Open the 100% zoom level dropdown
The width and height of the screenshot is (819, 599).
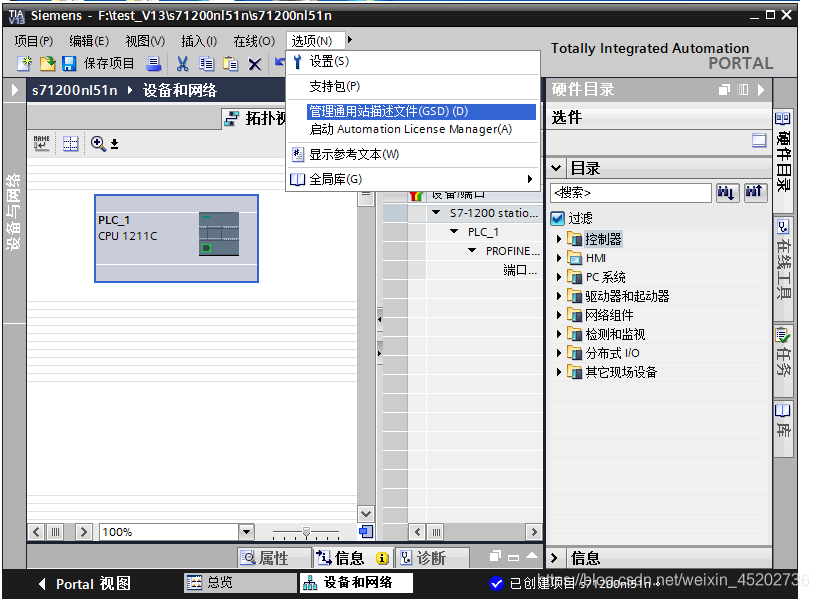(247, 532)
